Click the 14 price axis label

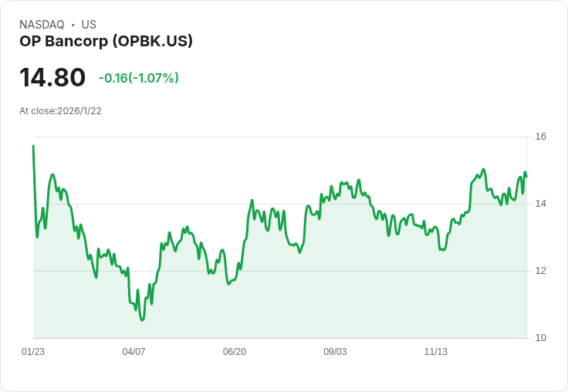[541, 204]
